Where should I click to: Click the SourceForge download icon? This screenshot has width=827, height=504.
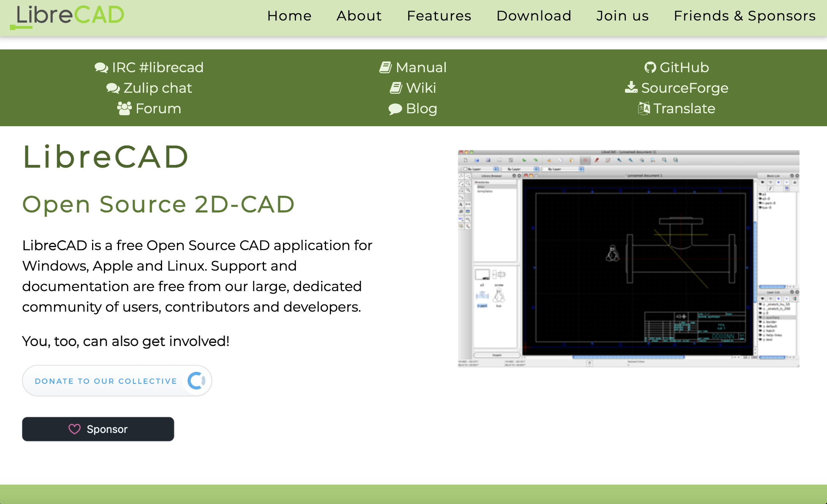pyautogui.click(x=631, y=87)
